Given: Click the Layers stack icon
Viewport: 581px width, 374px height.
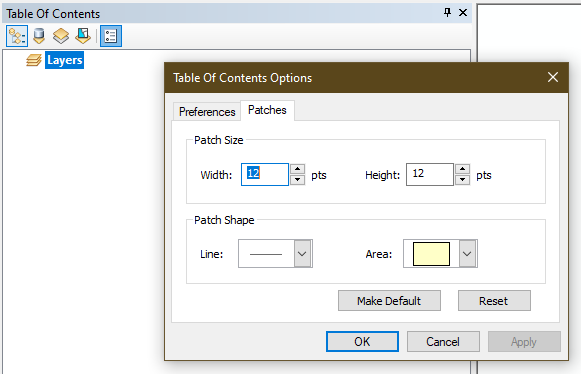Looking at the screenshot, I should click(x=34, y=60).
